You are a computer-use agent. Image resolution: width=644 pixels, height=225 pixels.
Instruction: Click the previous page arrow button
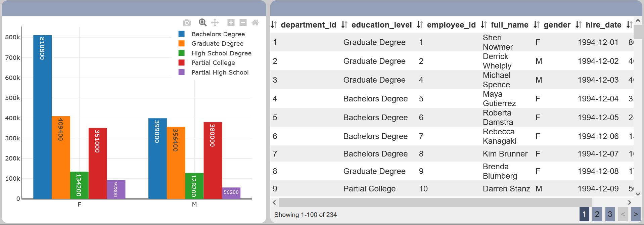tap(623, 214)
